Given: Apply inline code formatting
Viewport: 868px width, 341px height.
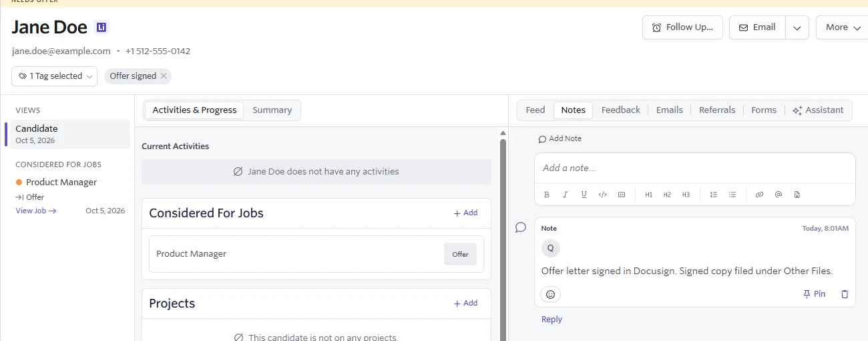Looking at the screenshot, I should (603, 195).
